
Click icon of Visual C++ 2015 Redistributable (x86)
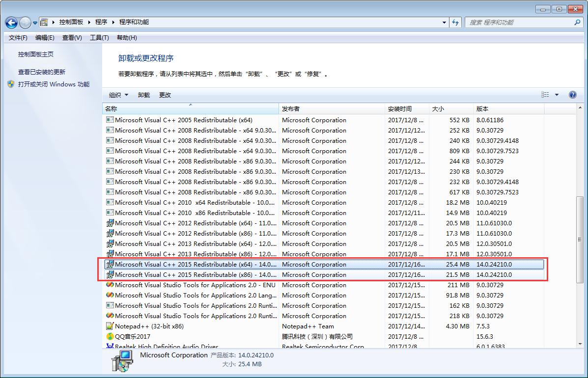click(x=110, y=274)
